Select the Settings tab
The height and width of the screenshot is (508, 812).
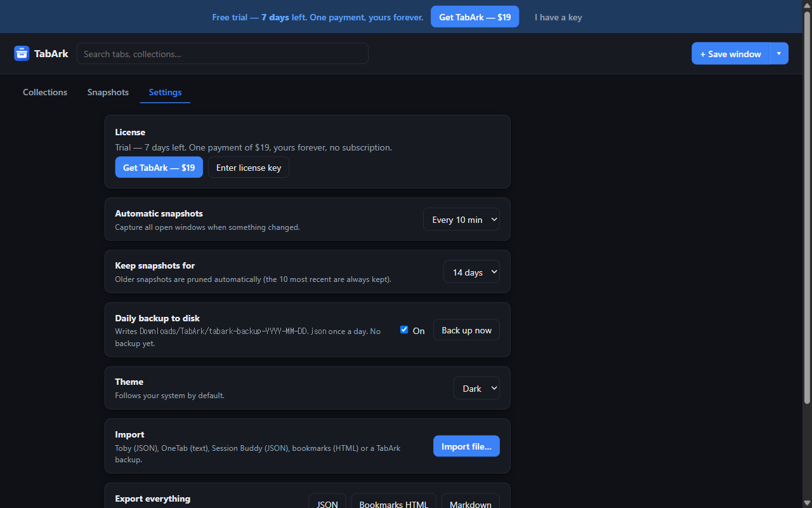(x=165, y=92)
